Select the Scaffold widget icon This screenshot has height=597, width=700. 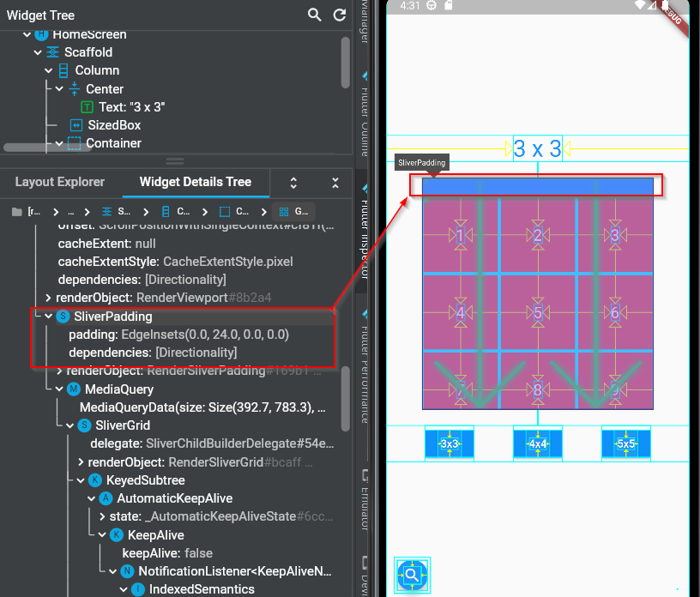click(x=52, y=52)
